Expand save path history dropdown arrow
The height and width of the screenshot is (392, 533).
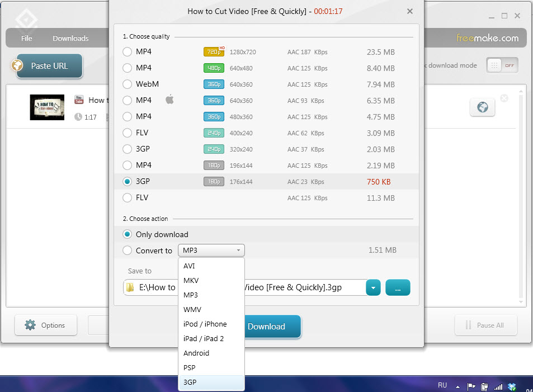point(373,287)
